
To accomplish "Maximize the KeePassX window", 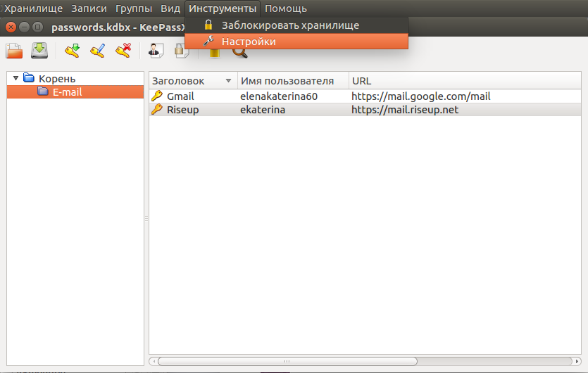I will (x=37, y=27).
